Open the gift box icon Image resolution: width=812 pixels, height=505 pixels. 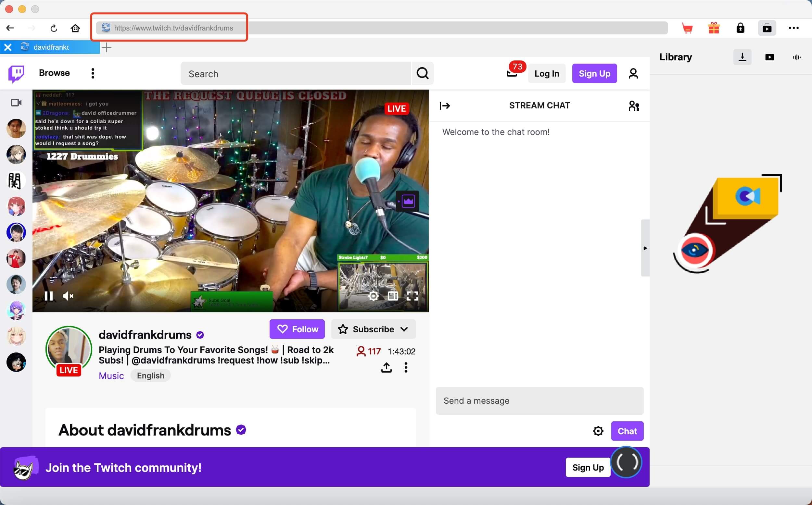(x=714, y=28)
